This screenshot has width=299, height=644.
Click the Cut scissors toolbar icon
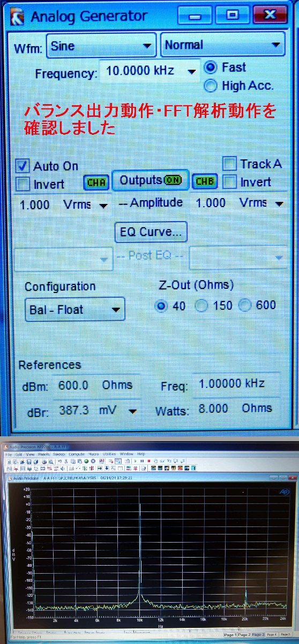[66, 462]
